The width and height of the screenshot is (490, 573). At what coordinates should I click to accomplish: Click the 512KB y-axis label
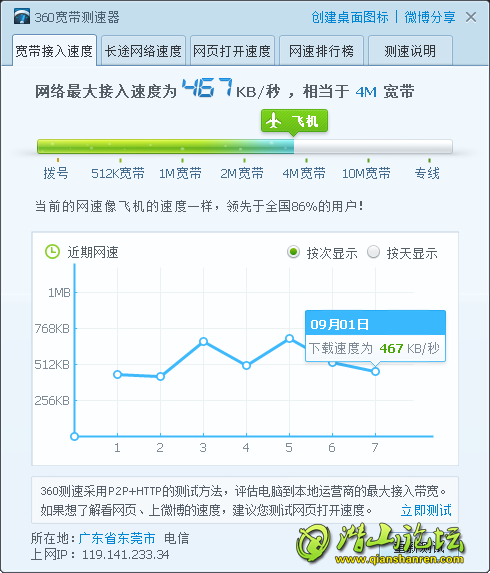[x=52, y=364]
